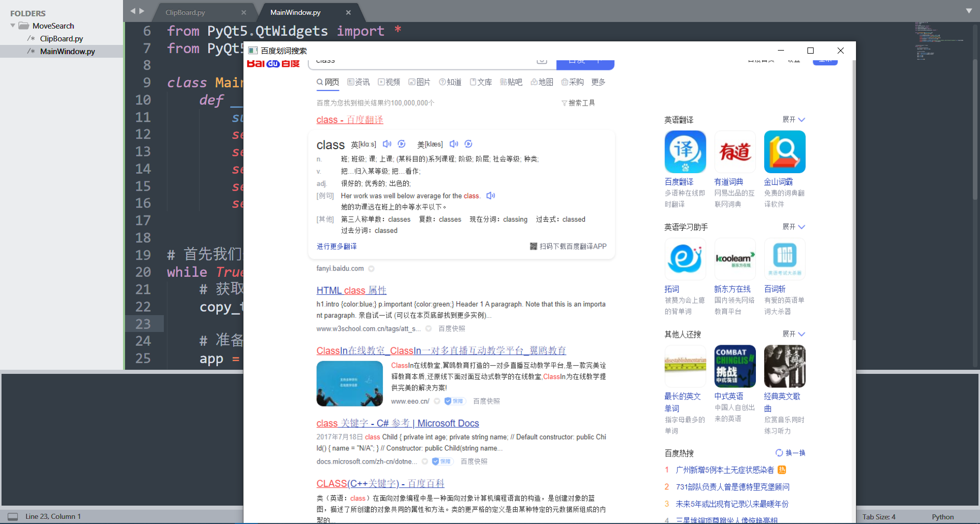The image size is (980, 524).
Task: Click refresh icon beside 换一换
Action: (x=779, y=453)
